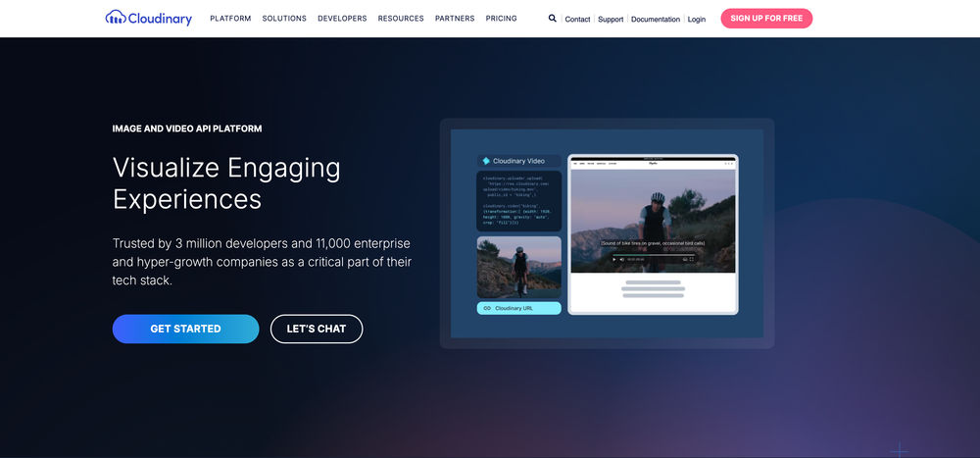Viewport: 980px width, 458px height.
Task: Open the Solutions menu
Action: pyautogui.click(x=284, y=19)
